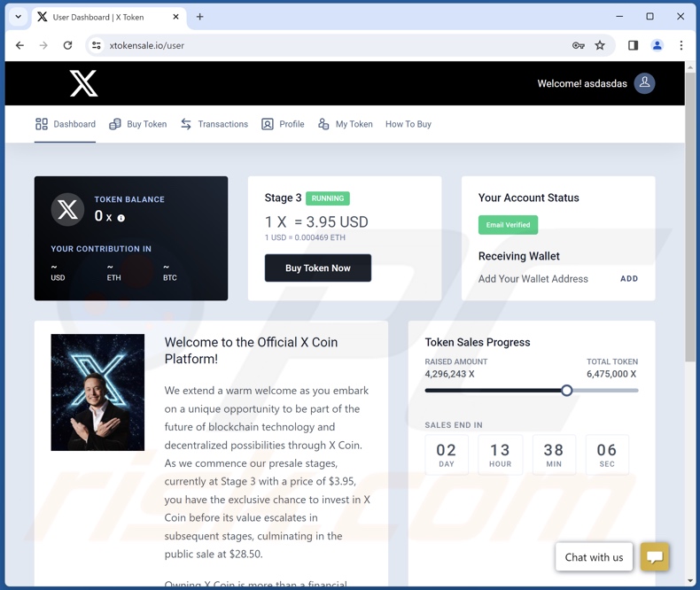The width and height of the screenshot is (700, 590).
Task: Open a new browser tab
Action: click(199, 17)
